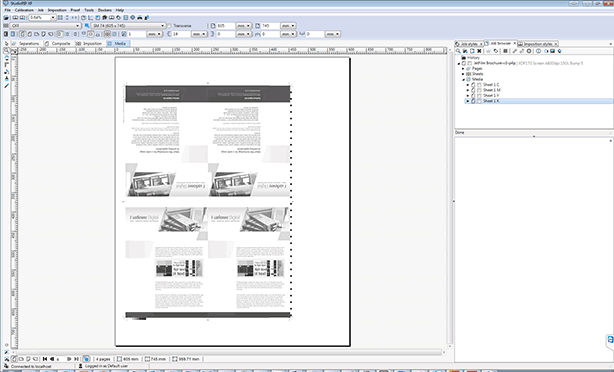Viewport: 614px width, 372px height.
Task: Open the zoom percentage dropdown
Action: [x=53, y=18]
